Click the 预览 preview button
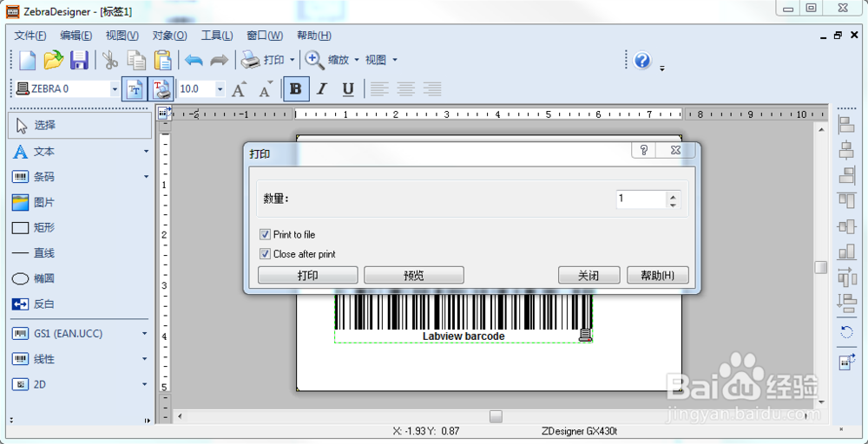 coord(413,276)
